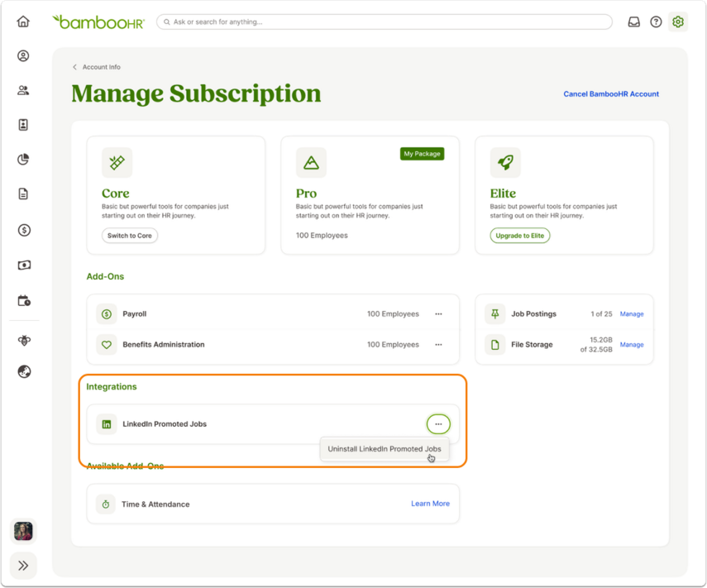
Task: Expand the sidebar with double chevron
Action: click(23, 566)
